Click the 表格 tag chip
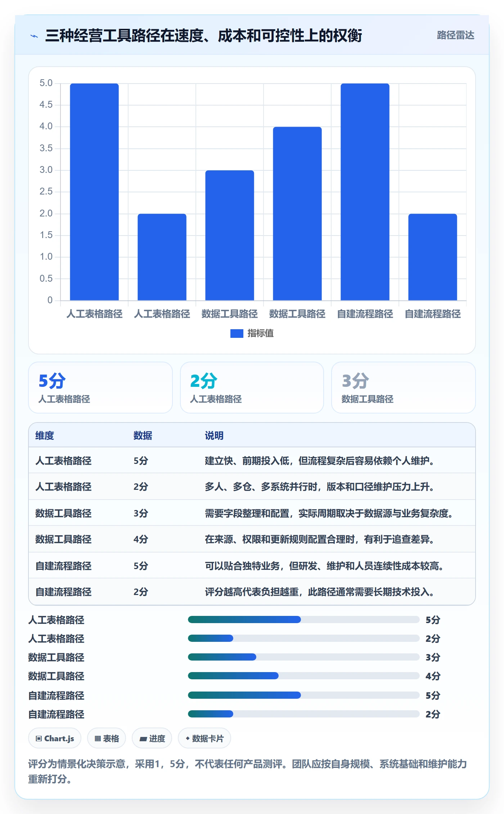The image size is (504, 814). 107,738
